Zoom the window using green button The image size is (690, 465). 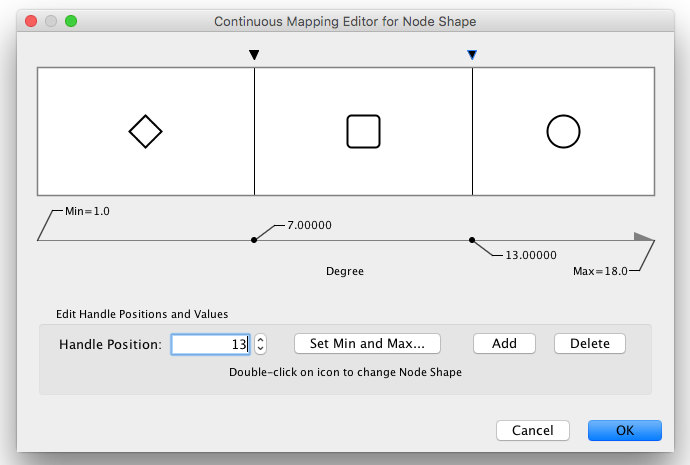click(70, 20)
